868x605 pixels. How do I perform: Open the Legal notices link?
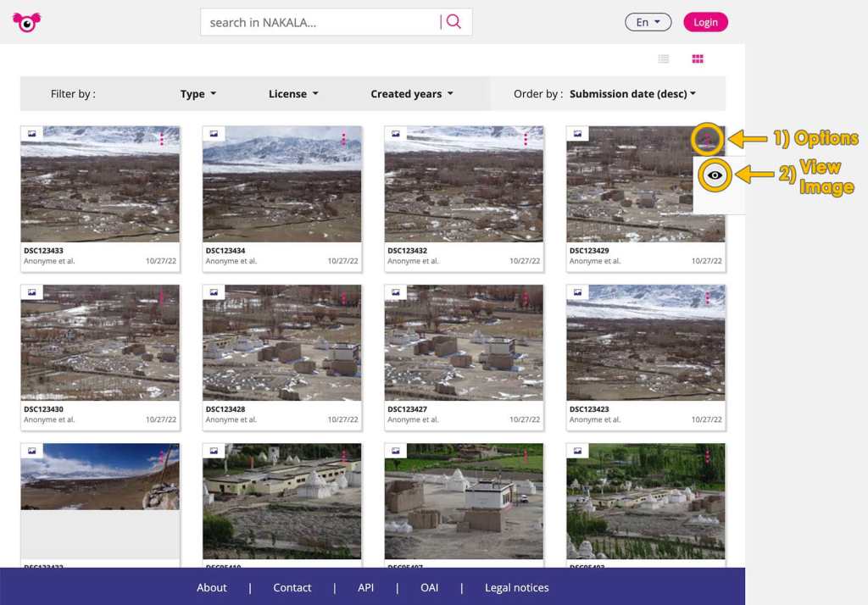pyautogui.click(x=516, y=587)
